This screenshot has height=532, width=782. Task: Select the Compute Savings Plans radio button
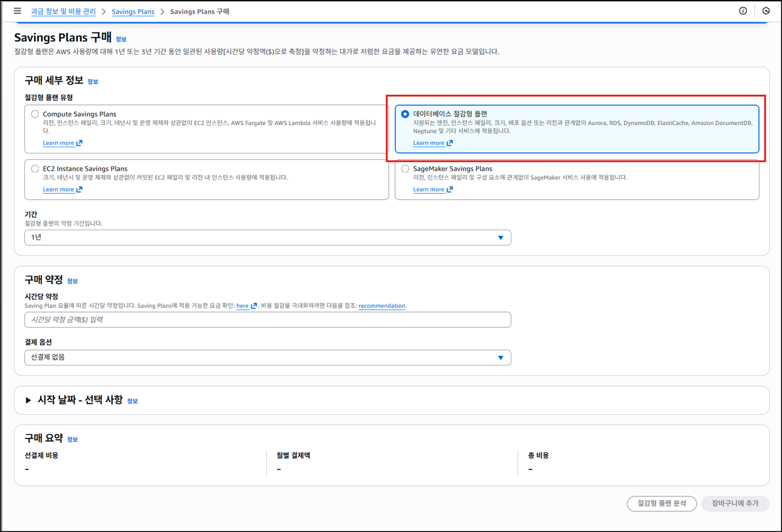pyautogui.click(x=35, y=114)
